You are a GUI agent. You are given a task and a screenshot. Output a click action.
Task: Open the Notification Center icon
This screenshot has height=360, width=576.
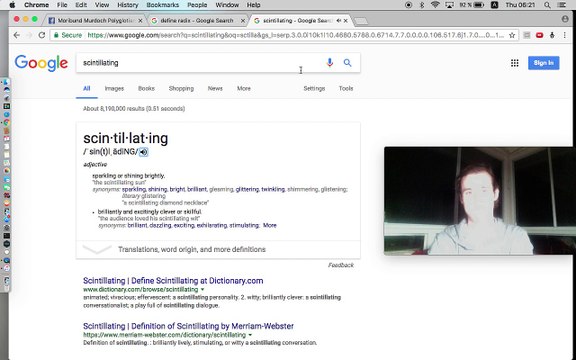tap(562, 5)
